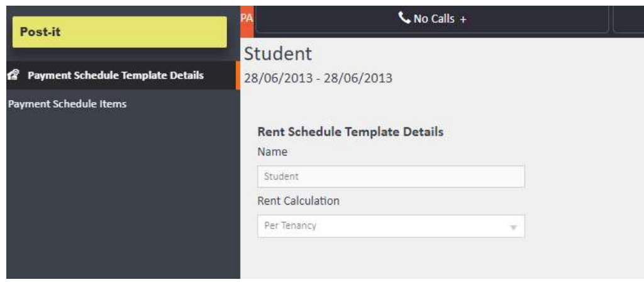Click the orange active marker beside sidebar item
The image size is (644, 282).
coord(238,76)
